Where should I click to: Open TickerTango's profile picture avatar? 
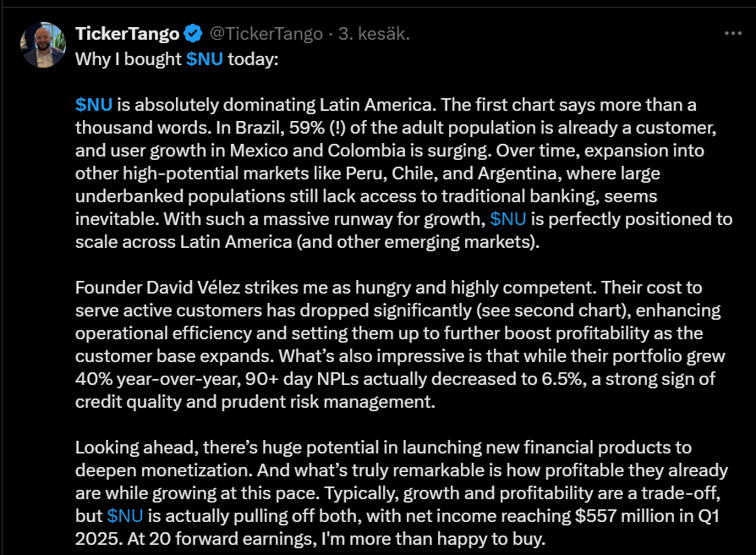[43, 45]
